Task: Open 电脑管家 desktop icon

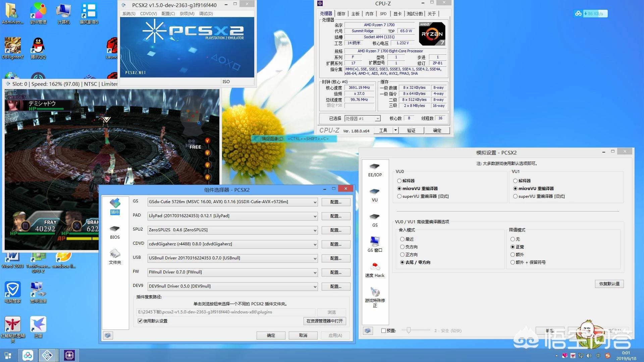Action: click(13, 292)
